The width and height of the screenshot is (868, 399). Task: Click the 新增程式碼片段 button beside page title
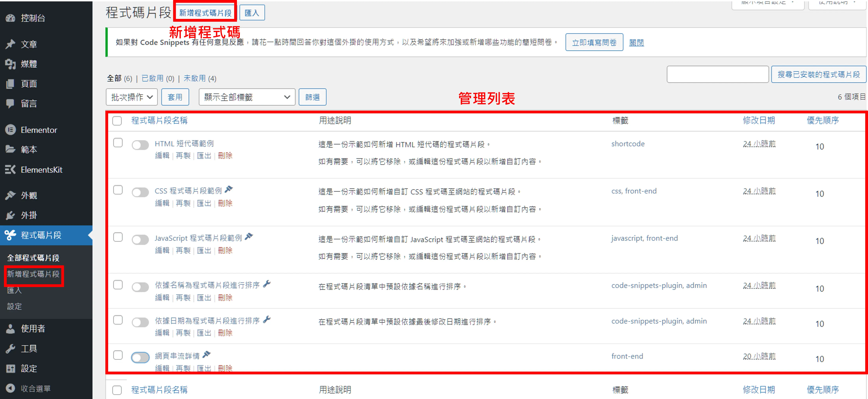[205, 13]
